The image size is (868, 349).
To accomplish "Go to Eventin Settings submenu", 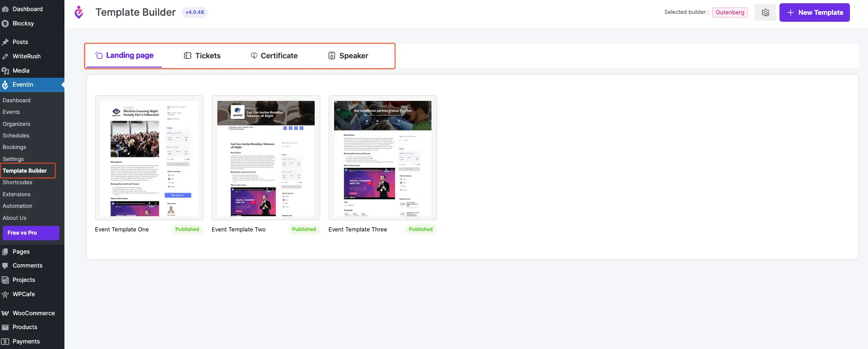I will coord(13,159).
